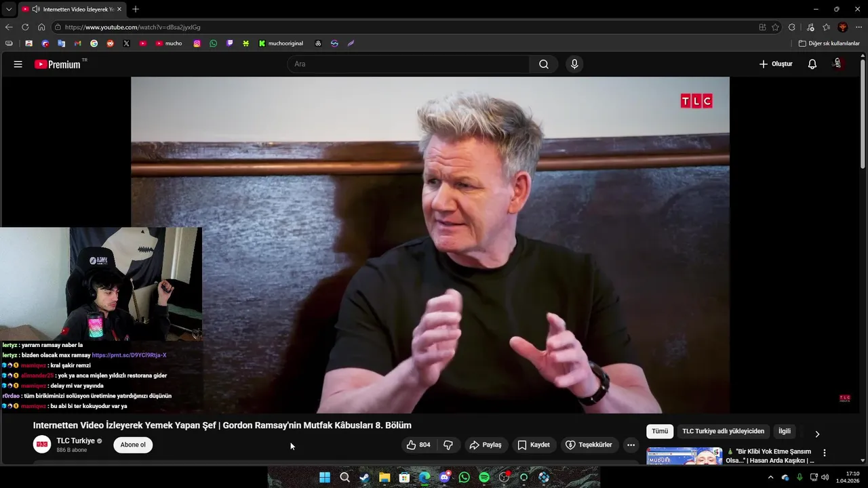Click the Oluştur create button
Image resolution: width=868 pixels, height=488 pixels.
coord(776,64)
